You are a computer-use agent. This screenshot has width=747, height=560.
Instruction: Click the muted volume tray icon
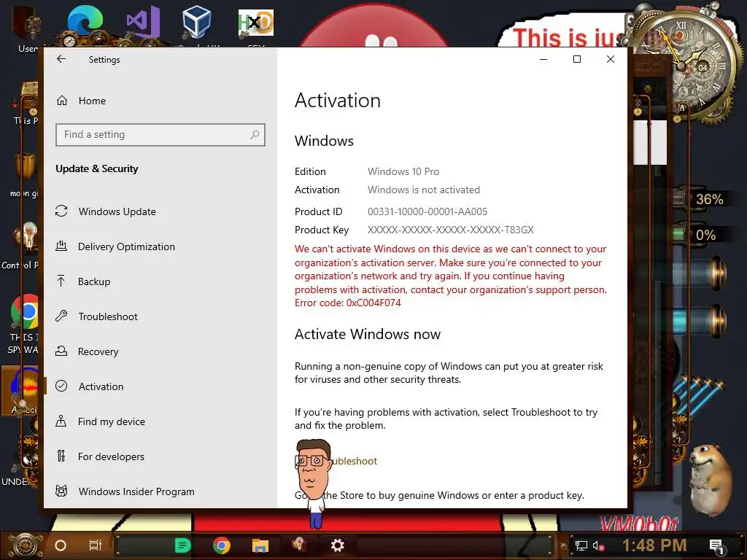coord(598,545)
